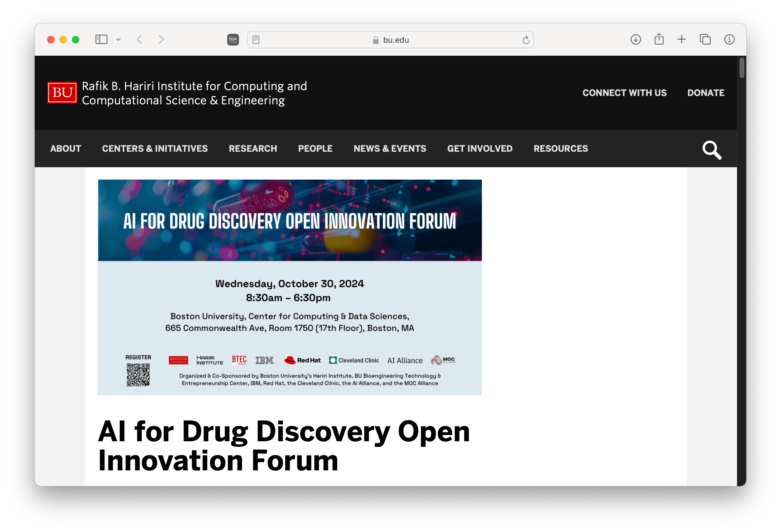Screen dimensions: 781x532
Task: Open CONNECT WITH US
Action: (x=624, y=93)
